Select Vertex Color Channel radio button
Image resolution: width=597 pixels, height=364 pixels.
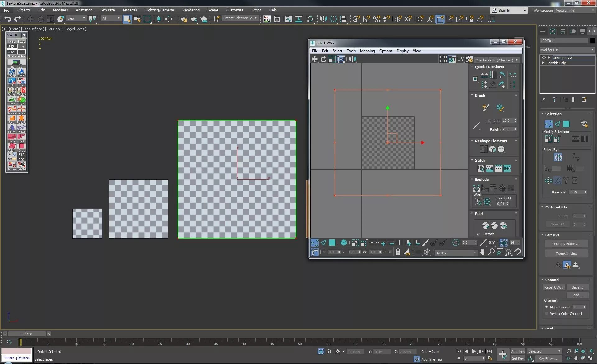(x=546, y=314)
